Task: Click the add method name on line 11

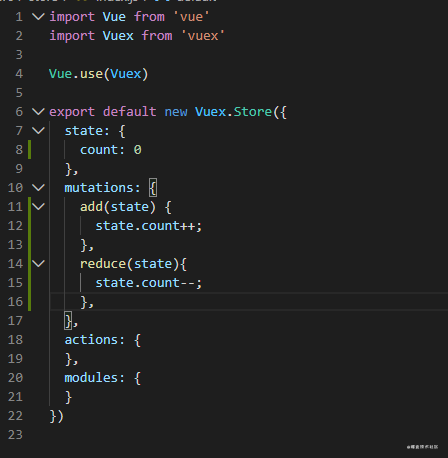Action: coord(92,207)
